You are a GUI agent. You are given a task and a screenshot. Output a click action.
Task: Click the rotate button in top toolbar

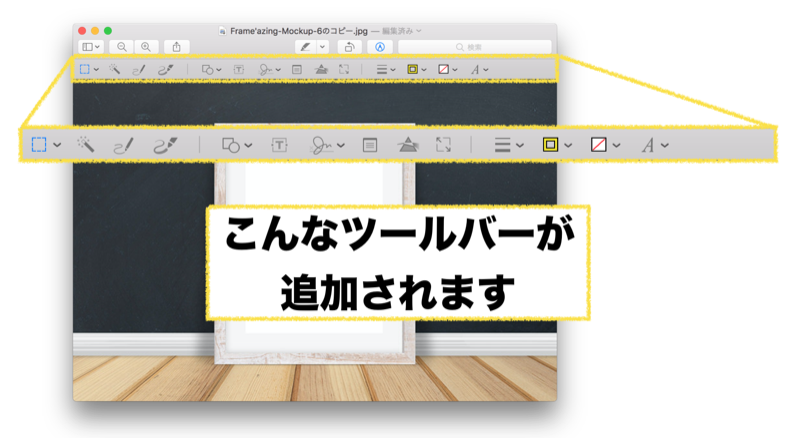[x=349, y=47]
